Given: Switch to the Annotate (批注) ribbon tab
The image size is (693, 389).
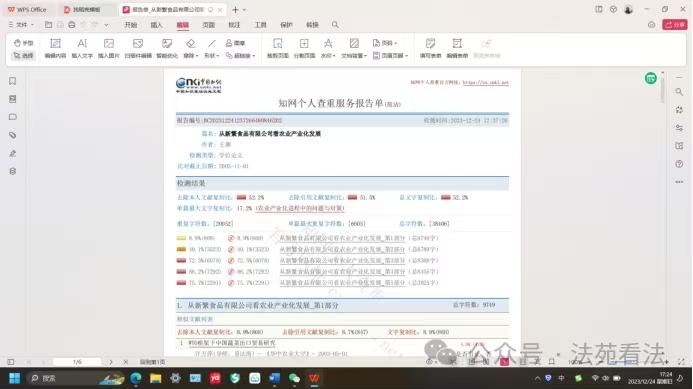Looking at the screenshot, I should 234,25.
